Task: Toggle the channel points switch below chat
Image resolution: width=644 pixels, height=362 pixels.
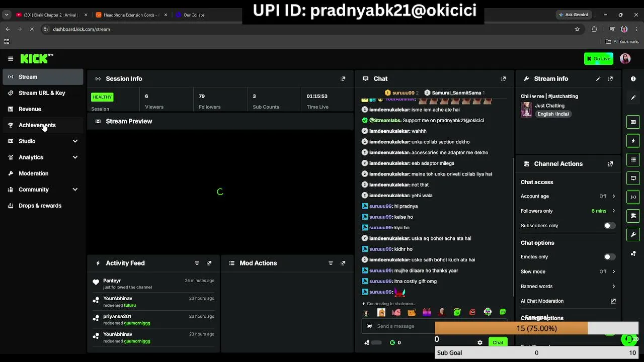Action: tap(376, 343)
